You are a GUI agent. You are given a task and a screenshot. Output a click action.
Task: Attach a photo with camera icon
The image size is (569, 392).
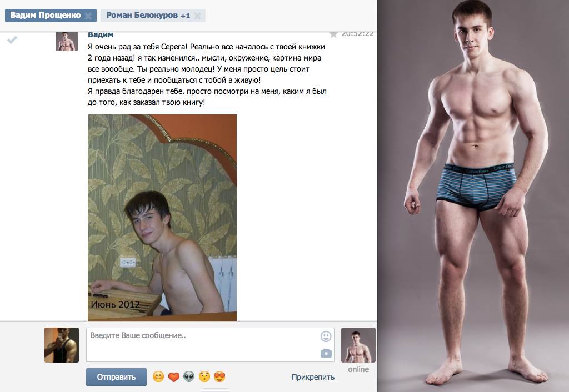click(x=326, y=353)
